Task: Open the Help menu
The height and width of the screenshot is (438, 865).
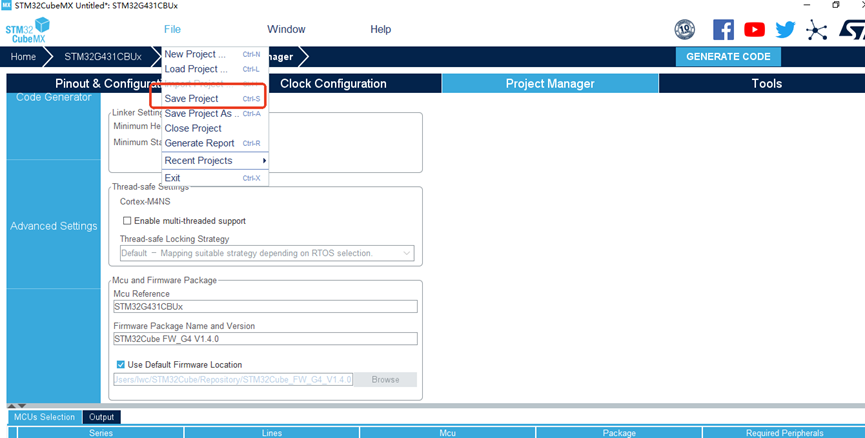Action: [x=381, y=29]
